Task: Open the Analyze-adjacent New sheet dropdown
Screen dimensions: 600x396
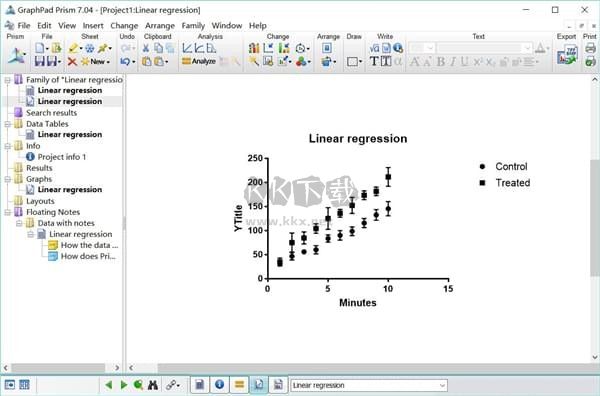Action: point(96,61)
